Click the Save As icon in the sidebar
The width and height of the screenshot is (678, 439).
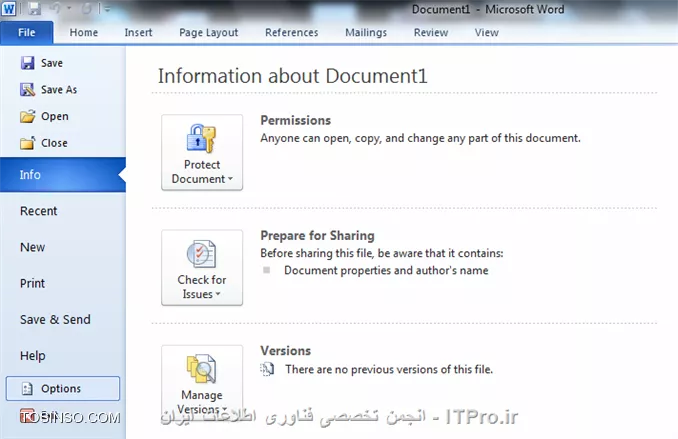click(27, 90)
